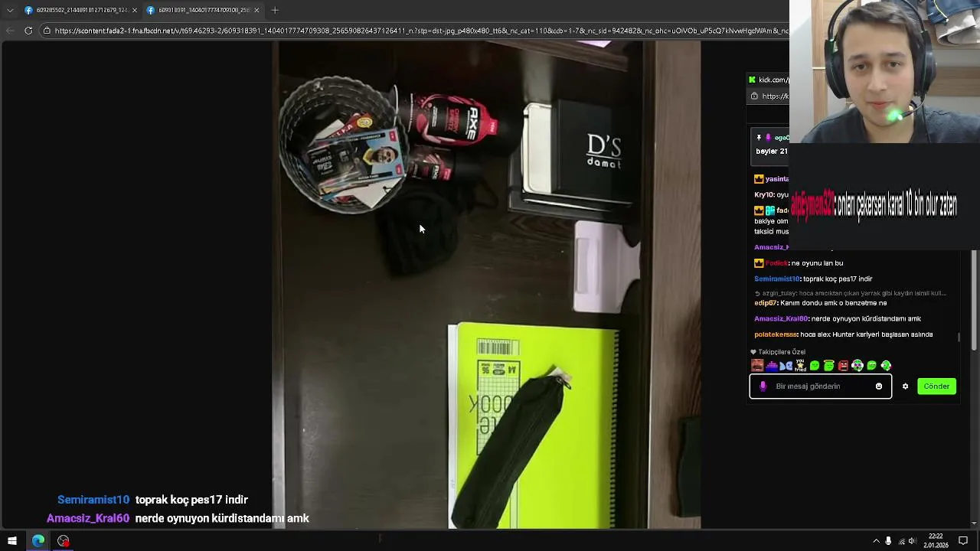Click username edip67 in chat
Image resolution: width=980 pixels, height=551 pixels.
tap(765, 303)
